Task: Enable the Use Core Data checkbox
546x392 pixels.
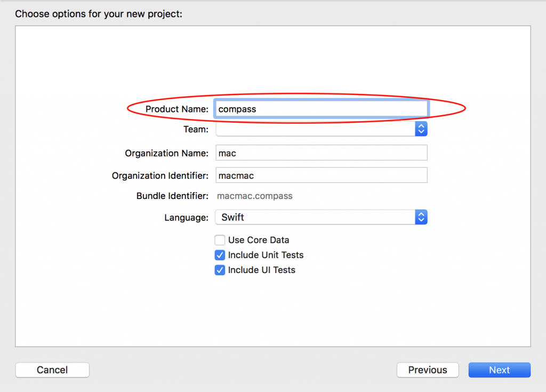Action: coord(220,240)
